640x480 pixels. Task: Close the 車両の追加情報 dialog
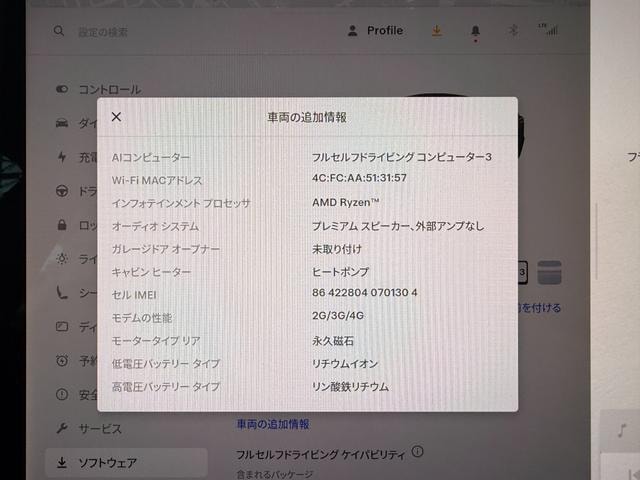pyautogui.click(x=116, y=117)
